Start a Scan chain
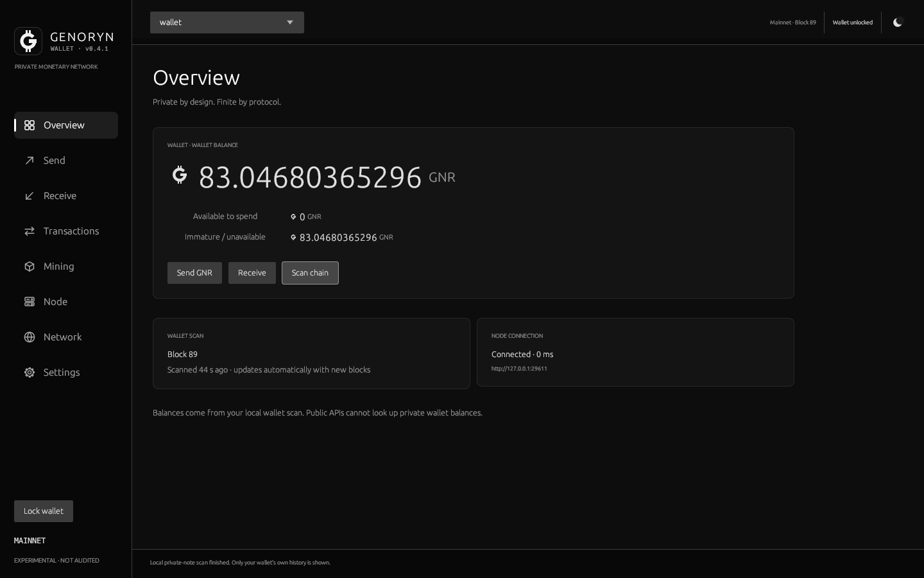This screenshot has height=578, width=924. coord(310,273)
